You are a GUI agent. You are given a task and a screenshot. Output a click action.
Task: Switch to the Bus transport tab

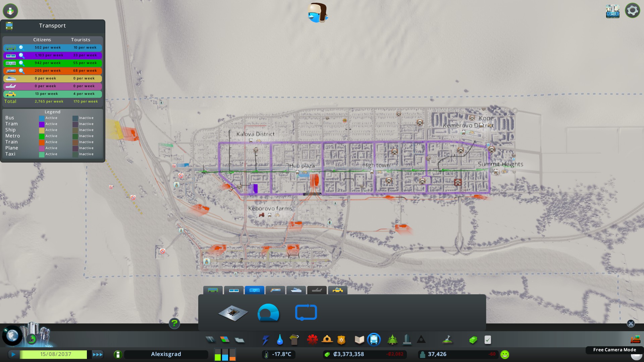(213, 290)
